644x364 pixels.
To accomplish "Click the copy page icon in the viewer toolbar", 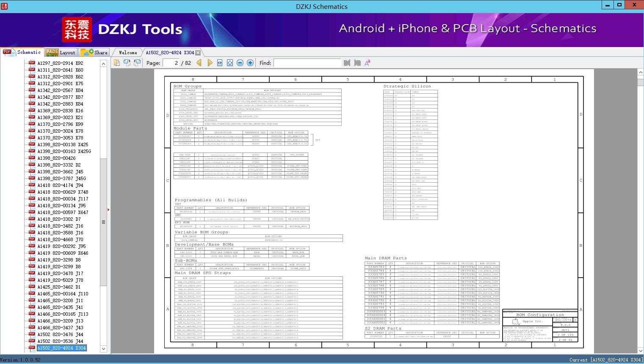I will (117, 63).
